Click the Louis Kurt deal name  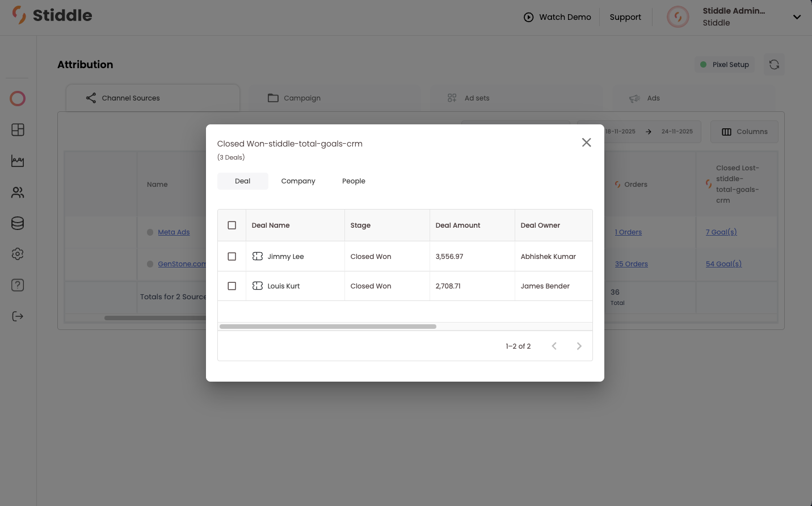pyautogui.click(x=284, y=286)
